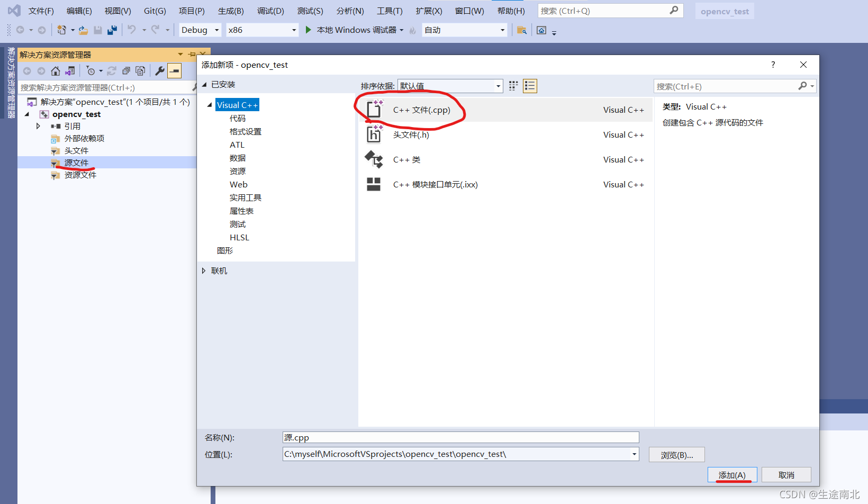Switch dialog to small icons view
Viewport: 868px width, 504px height.
click(513, 86)
